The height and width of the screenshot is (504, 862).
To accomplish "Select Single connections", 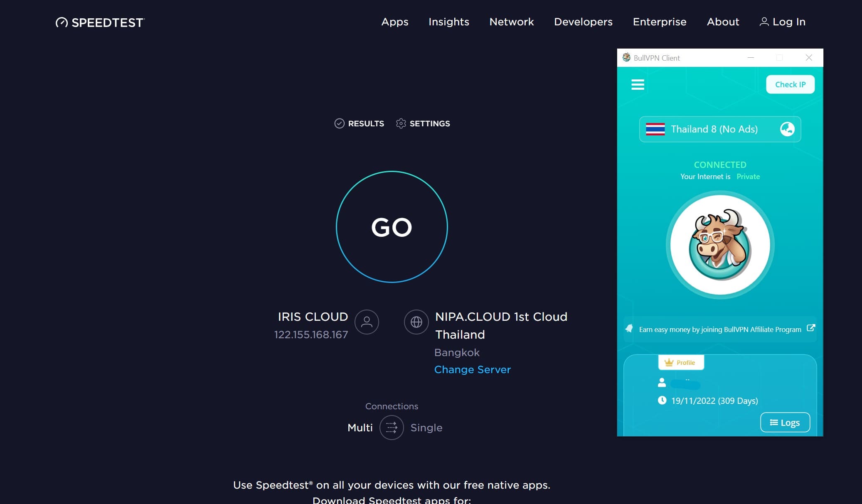I will pos(426,428).
